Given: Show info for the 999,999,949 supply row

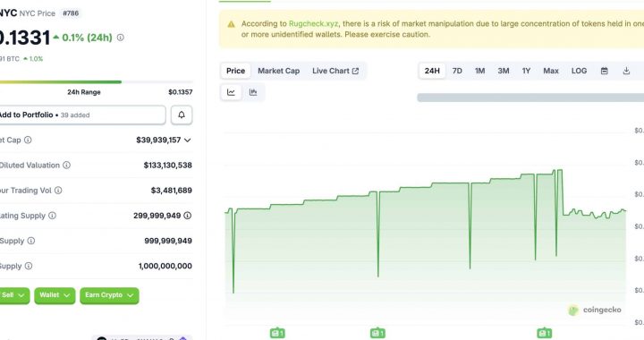Looking at the screenshot, I should 30,241.
